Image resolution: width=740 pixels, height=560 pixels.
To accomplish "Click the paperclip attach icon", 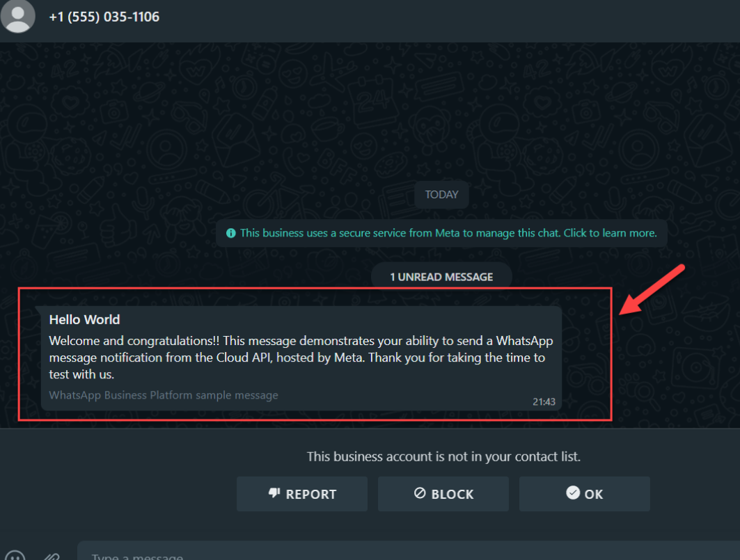I will pos(52,557).
